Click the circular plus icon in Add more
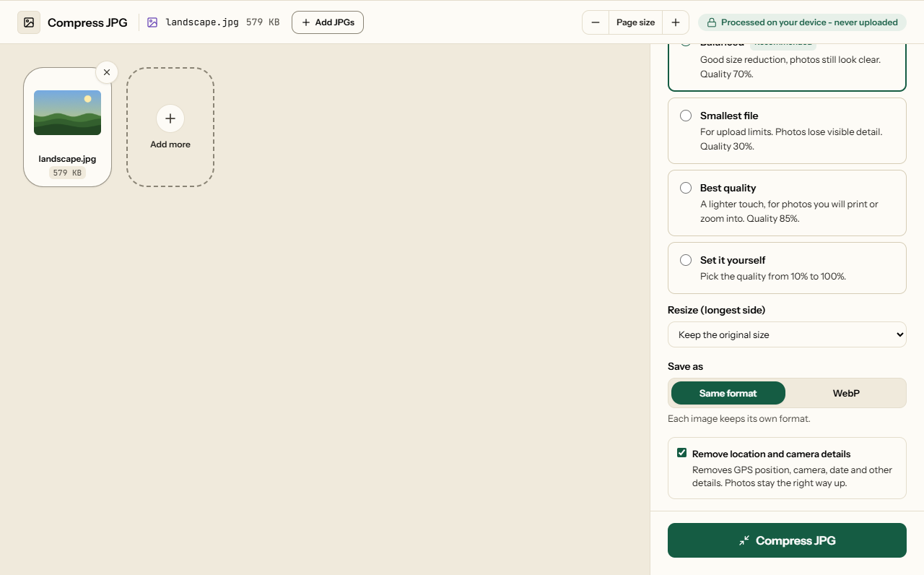 pyautogui.click(x=170, y=118)
